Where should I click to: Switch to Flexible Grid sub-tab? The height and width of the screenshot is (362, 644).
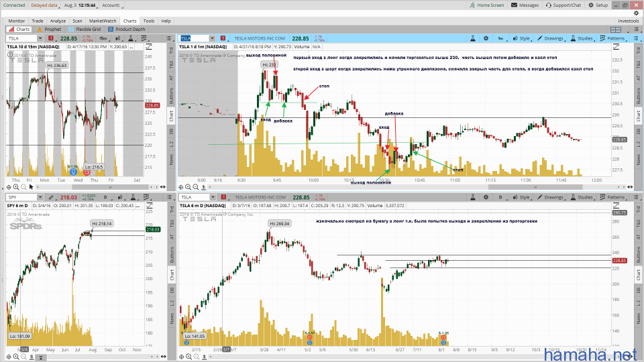(85, 29)
